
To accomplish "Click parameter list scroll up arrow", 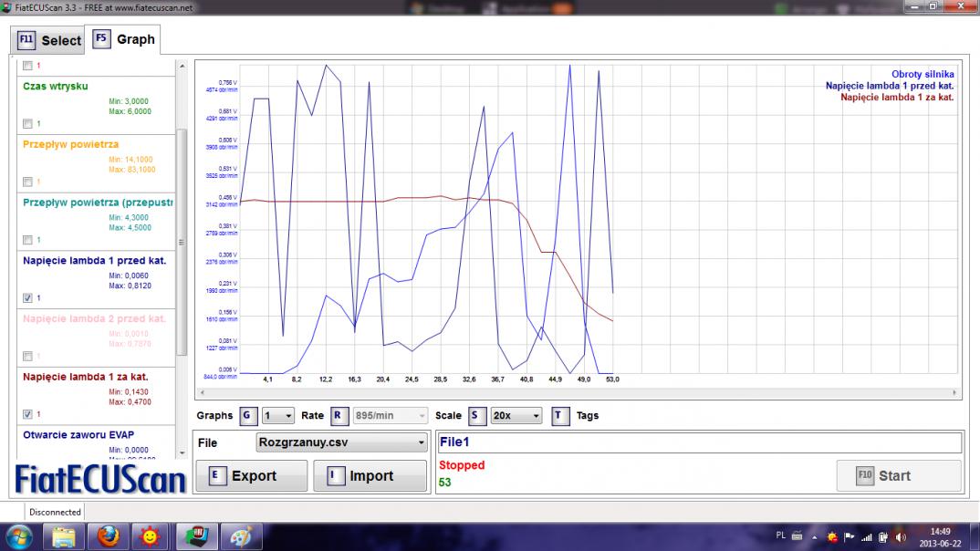I will (182, 66).
